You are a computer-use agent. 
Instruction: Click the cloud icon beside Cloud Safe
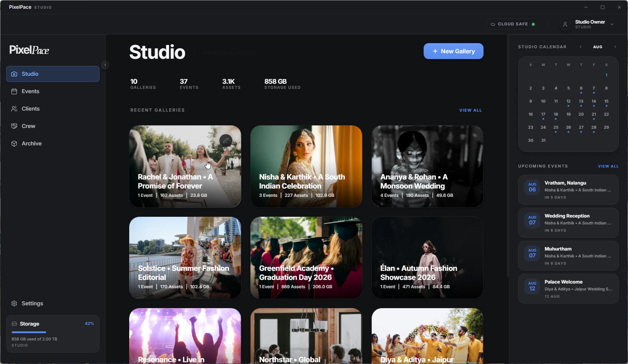click(x=493, y=24)
